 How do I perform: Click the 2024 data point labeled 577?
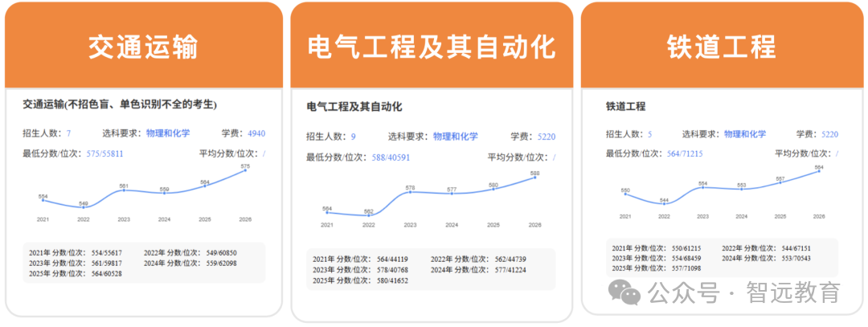[452, 194]
